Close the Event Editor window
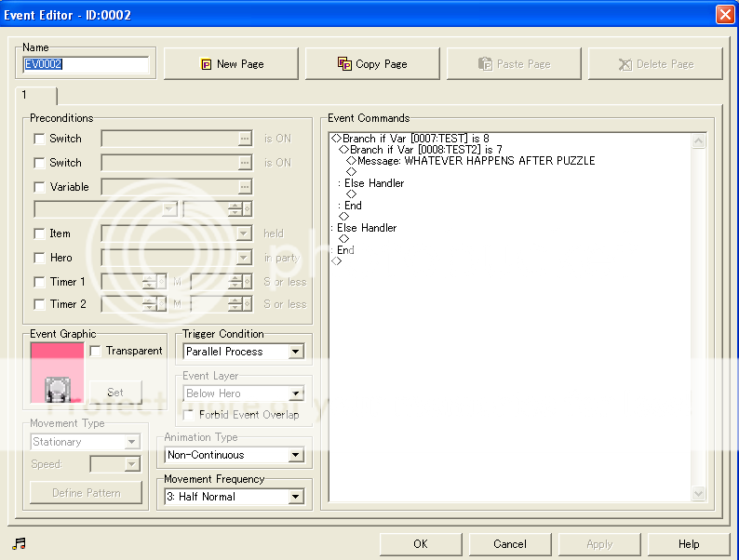Screen dimensions: 739x560 coord(724,15)
